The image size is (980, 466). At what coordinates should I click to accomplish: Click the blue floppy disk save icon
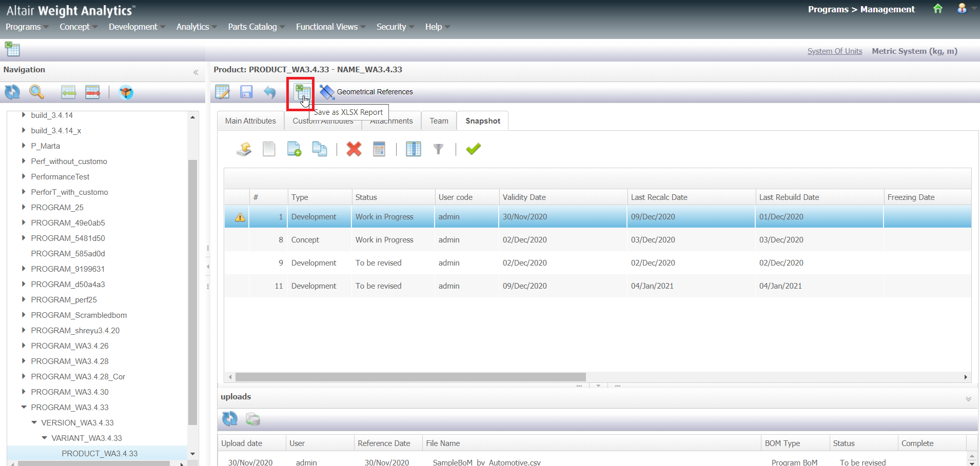[246, 92]
